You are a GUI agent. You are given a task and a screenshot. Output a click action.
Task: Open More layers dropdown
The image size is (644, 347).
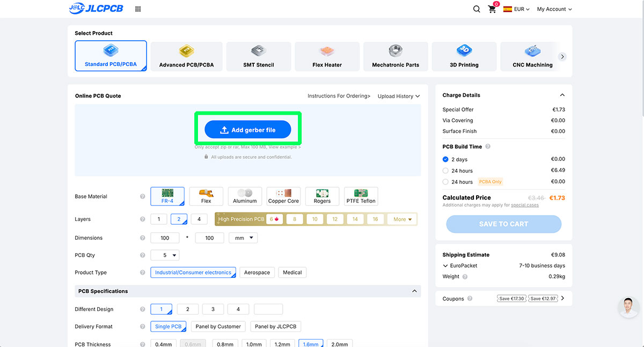click(x=402, y=219)
